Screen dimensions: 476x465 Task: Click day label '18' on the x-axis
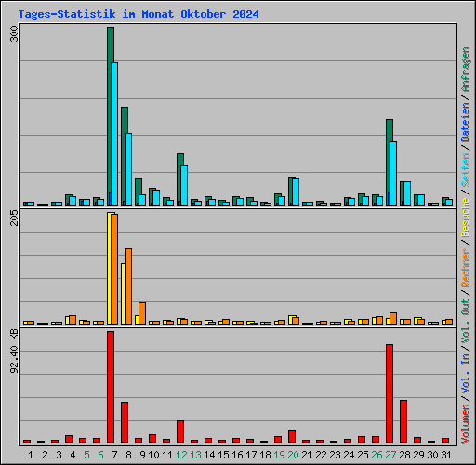pyautogui.click(x=265, y=455)
